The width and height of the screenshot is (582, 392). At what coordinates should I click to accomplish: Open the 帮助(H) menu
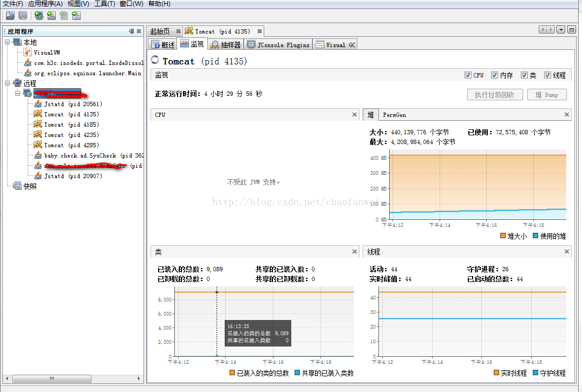tap(159, 4)
